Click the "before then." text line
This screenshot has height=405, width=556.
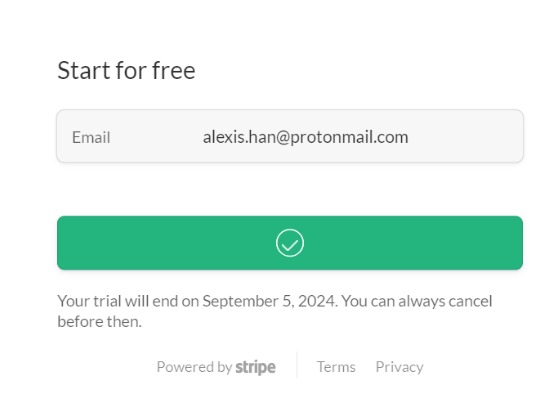tap(99, 322)
